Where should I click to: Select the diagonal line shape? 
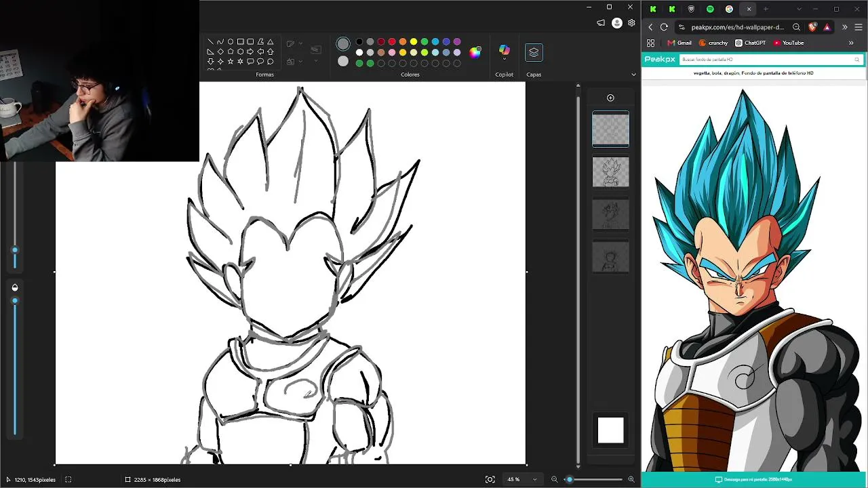click(210, 42)
